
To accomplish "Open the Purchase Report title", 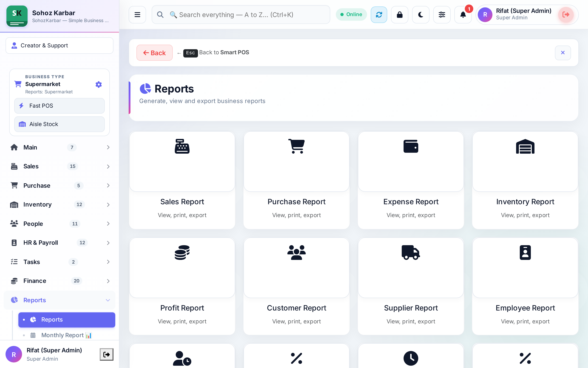I will tap(297, 202).
